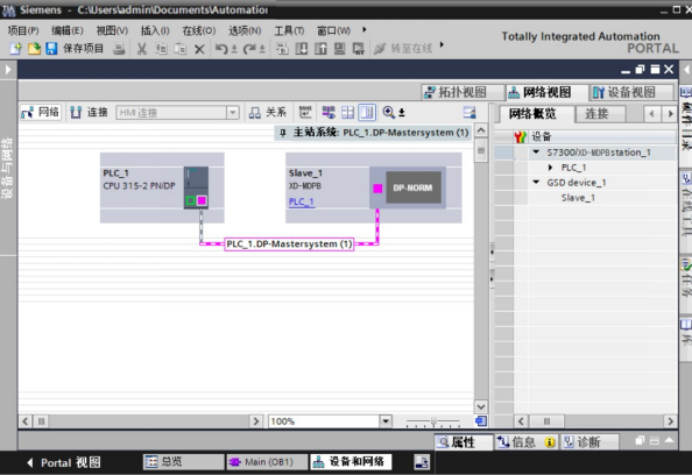Viewport: 692px width, 476px height.
Task: Expand the project tree with left arrow
Action: point(8,69)
